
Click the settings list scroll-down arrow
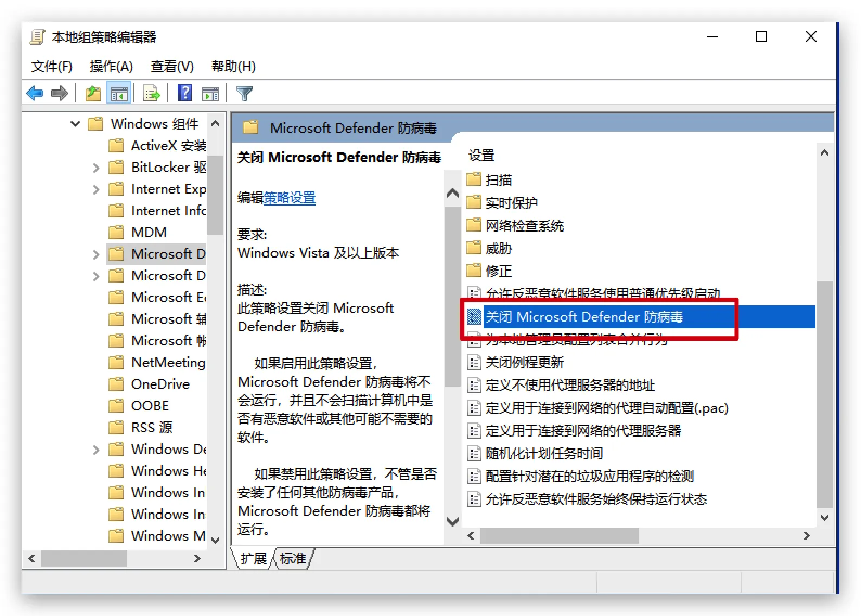825,517
